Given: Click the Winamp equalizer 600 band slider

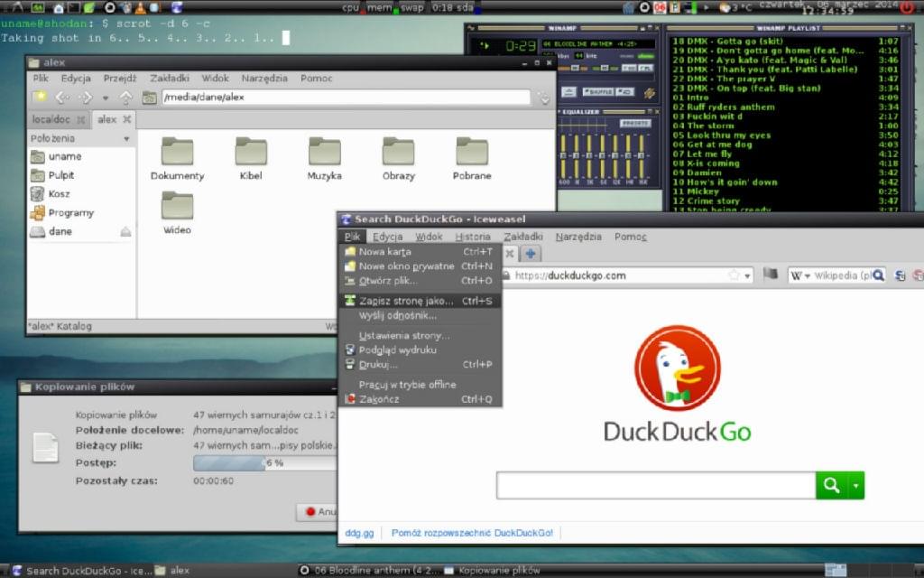Looking at the screenshot, I should (x=564, y=155).
